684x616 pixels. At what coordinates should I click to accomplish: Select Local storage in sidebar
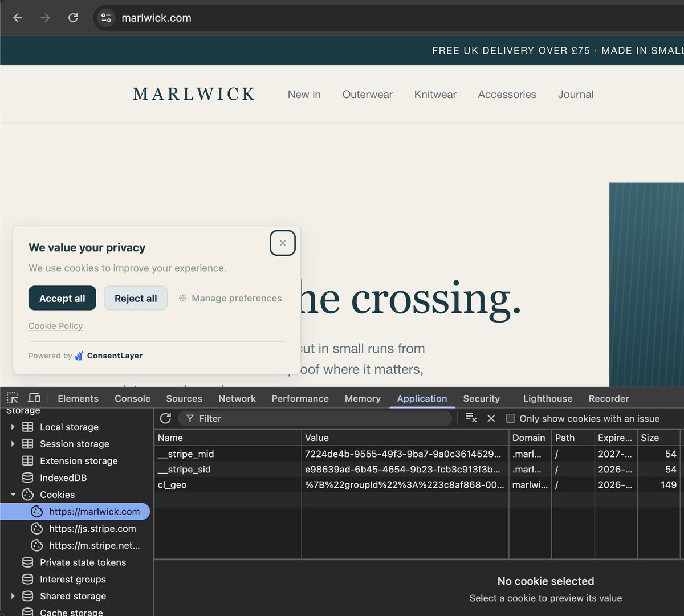pyautogui.click(x=69, y=427)
